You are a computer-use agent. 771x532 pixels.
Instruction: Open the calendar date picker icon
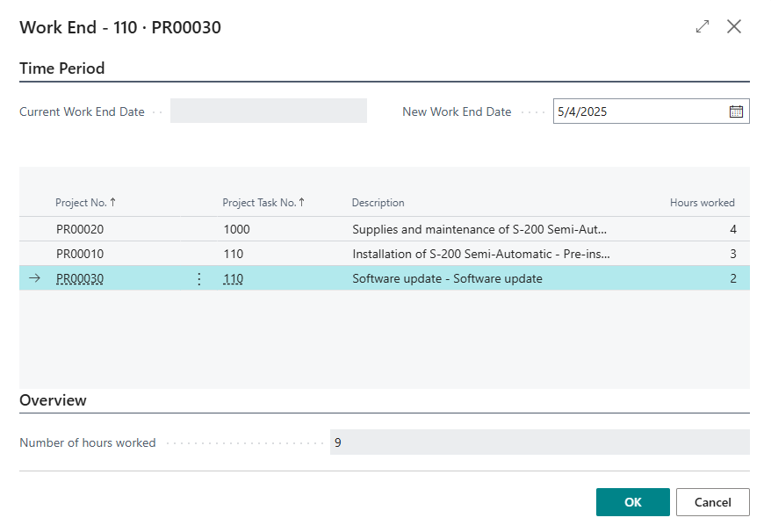[736, 111]
